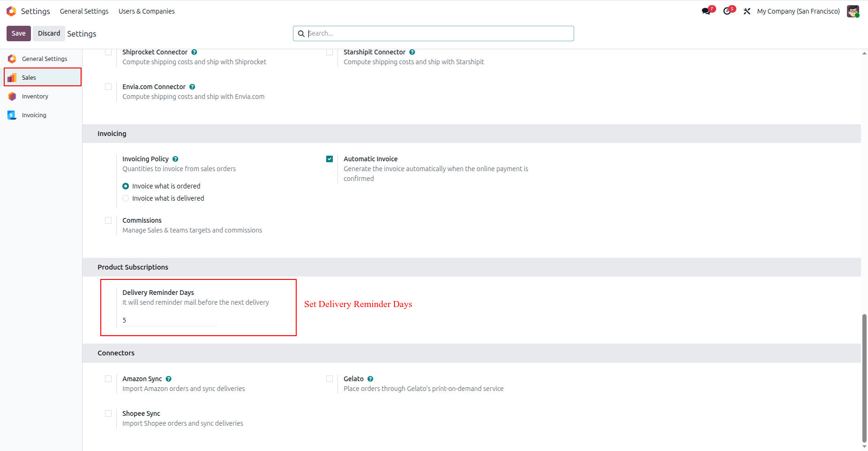Click the search magnifier icon

(x=301, y=34)
